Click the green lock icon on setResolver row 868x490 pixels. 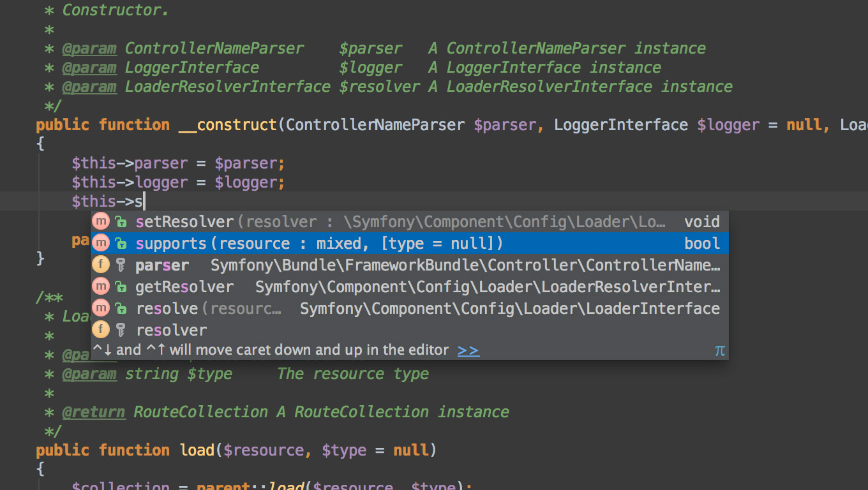[121, 222]
